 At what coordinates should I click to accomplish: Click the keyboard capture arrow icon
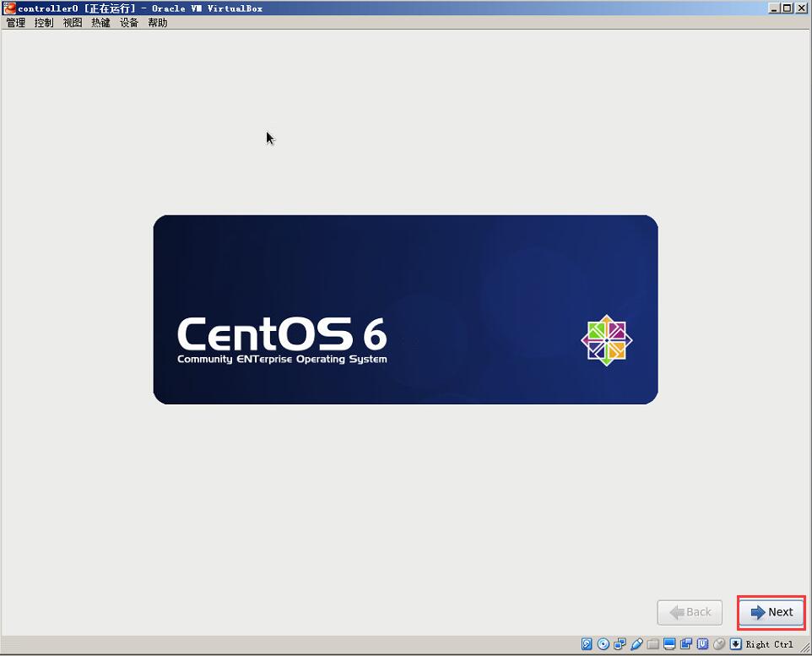[x=736, y=644]
